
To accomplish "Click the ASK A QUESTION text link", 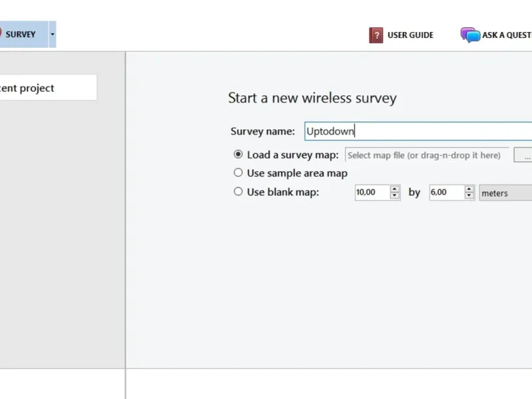I will (x=506, y=35).
